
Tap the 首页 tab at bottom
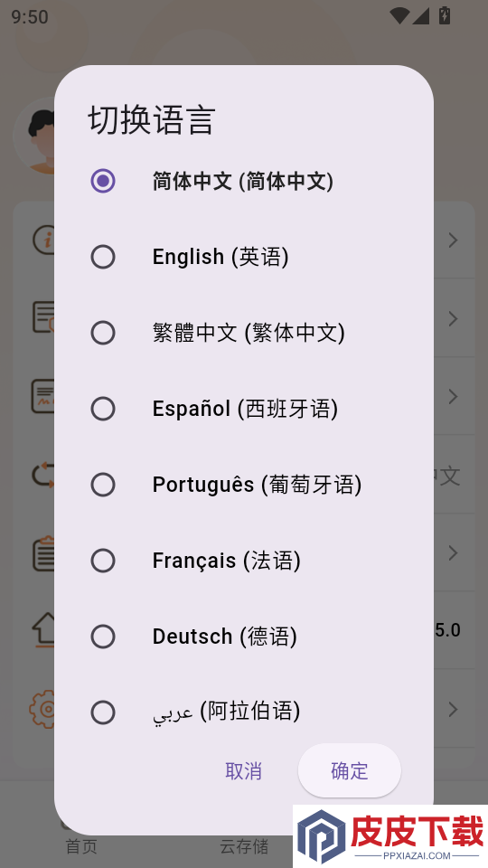click(81, 846)
